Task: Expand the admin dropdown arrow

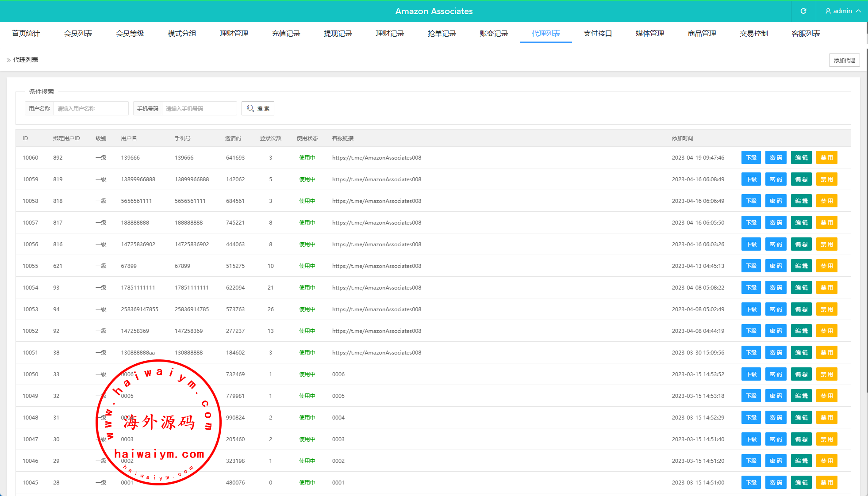Action: pyautogui.click(x=858, y=11)
